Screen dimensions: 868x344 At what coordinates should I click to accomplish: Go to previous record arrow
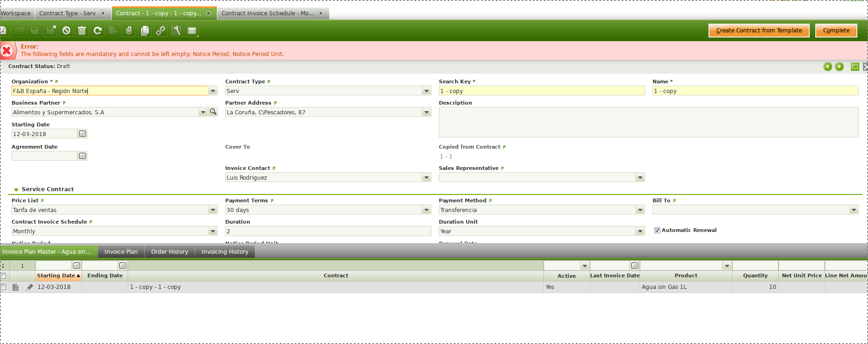click(x=828, y=67)
